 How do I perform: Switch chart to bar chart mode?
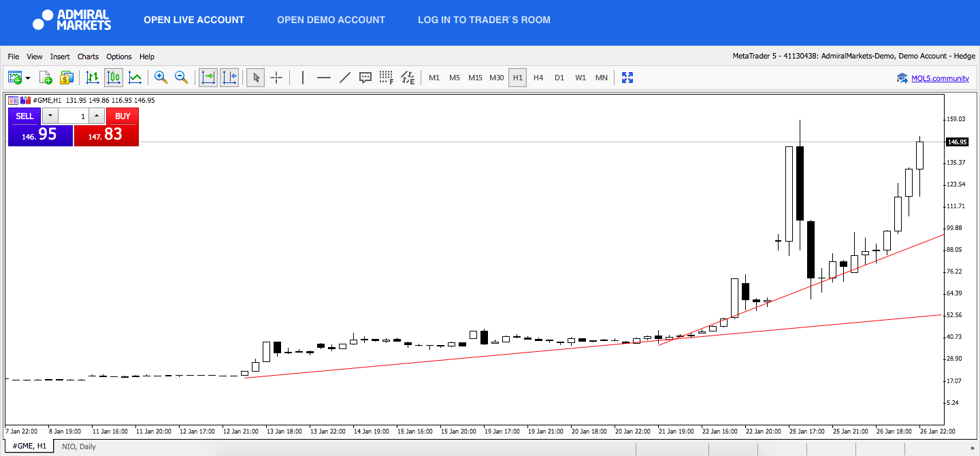tap(93, 78)
